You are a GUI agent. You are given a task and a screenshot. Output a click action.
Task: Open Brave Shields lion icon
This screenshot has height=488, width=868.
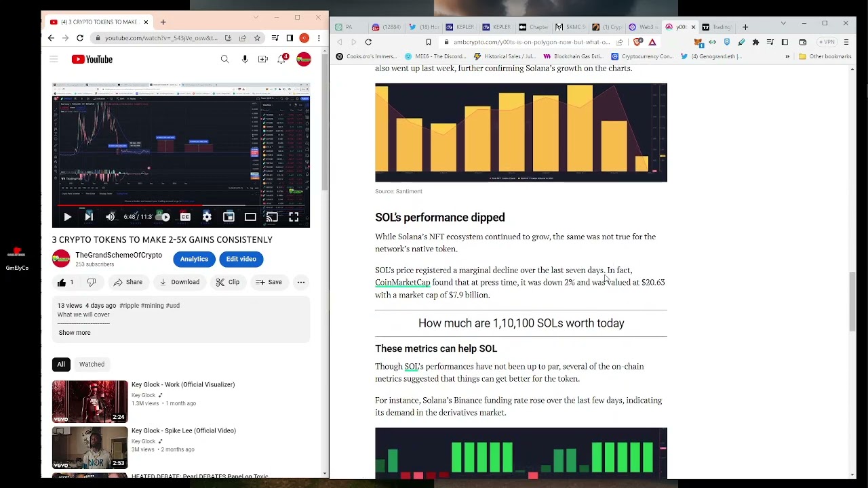point(637,42)
